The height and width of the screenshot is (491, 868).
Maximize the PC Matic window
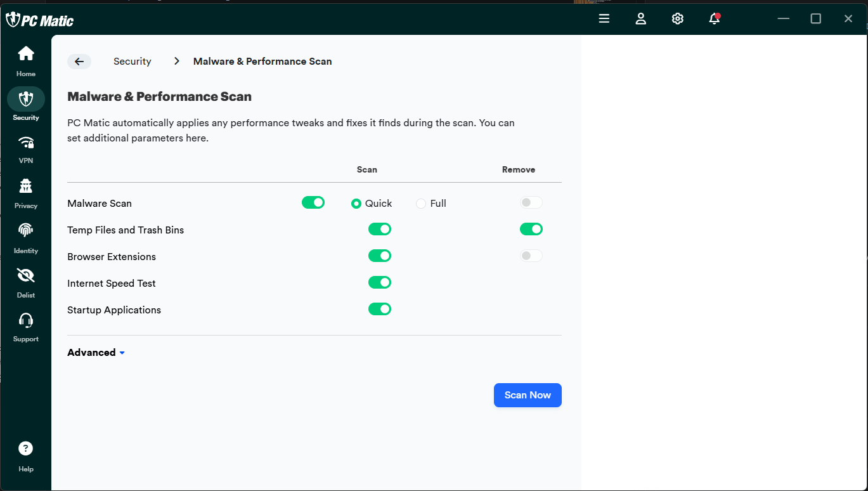pyautogui.click(x=816, y=19)
